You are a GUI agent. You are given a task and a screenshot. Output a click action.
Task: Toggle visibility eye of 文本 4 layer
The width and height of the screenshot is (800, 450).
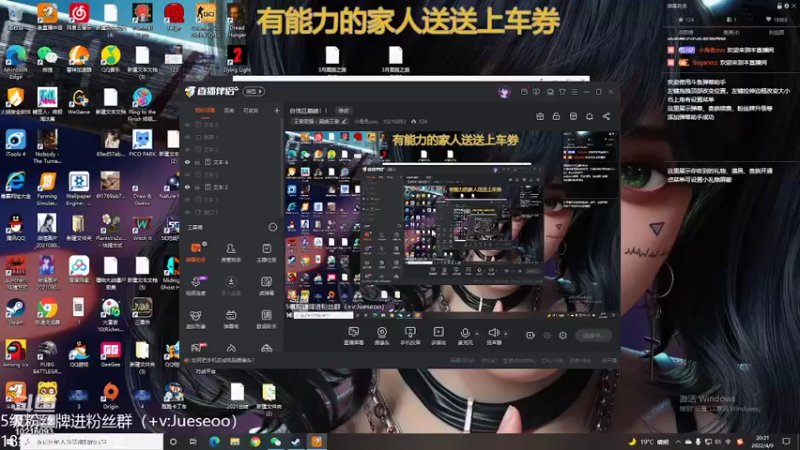pos(187,162)
